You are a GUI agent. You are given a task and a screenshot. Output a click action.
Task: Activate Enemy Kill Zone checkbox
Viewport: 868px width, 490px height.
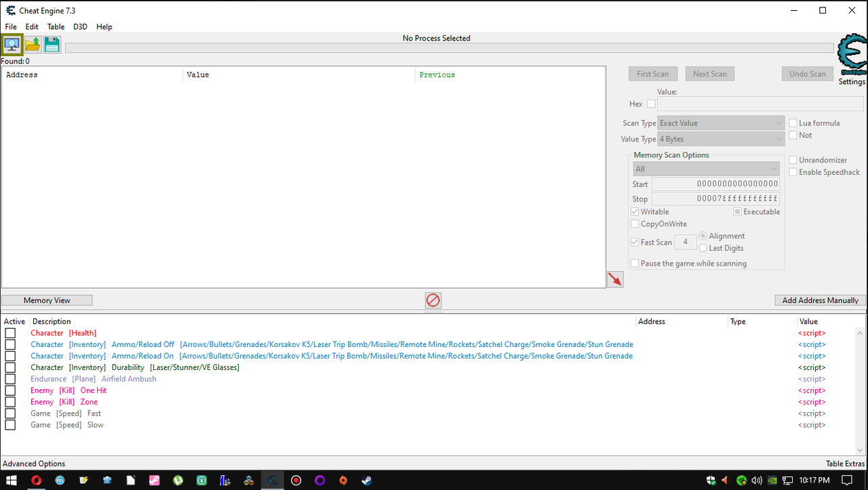coord(10,402)
